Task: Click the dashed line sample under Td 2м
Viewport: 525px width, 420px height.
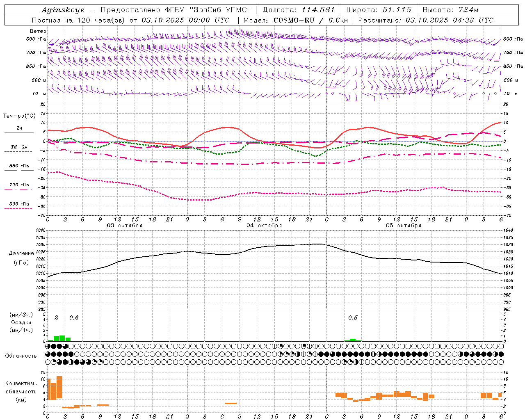Action: pyautogui.click(x=18, y=152)
